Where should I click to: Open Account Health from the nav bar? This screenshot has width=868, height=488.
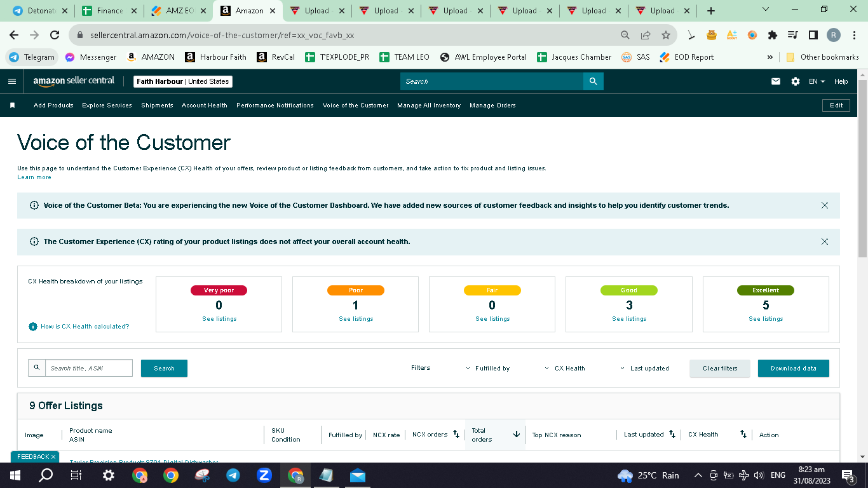click(205, 105)
